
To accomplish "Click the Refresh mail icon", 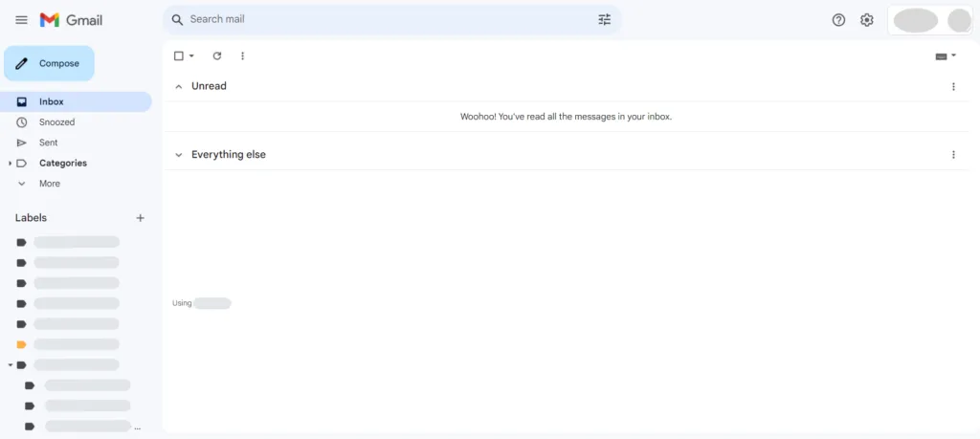I will 217,55.
